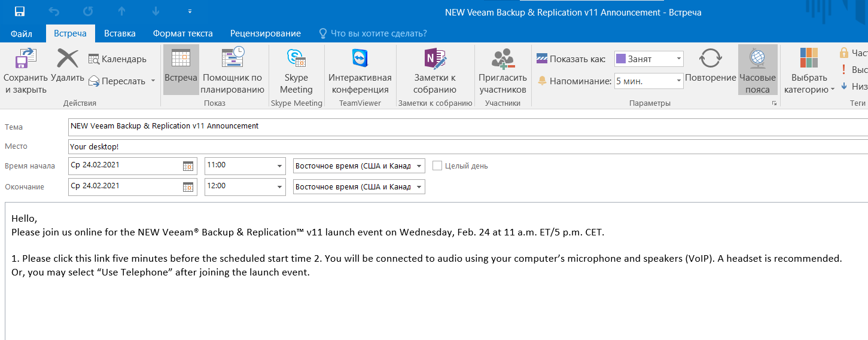Open the Параметры dialog launcher
This screenshot has width=868, height=340.
(774, 103)
